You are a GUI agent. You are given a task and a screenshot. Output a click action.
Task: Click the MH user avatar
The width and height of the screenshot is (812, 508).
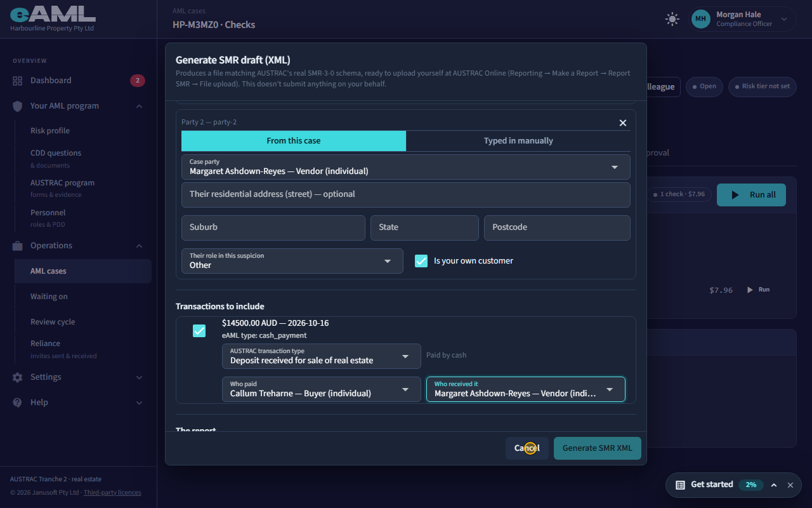(x=700, y=19)
